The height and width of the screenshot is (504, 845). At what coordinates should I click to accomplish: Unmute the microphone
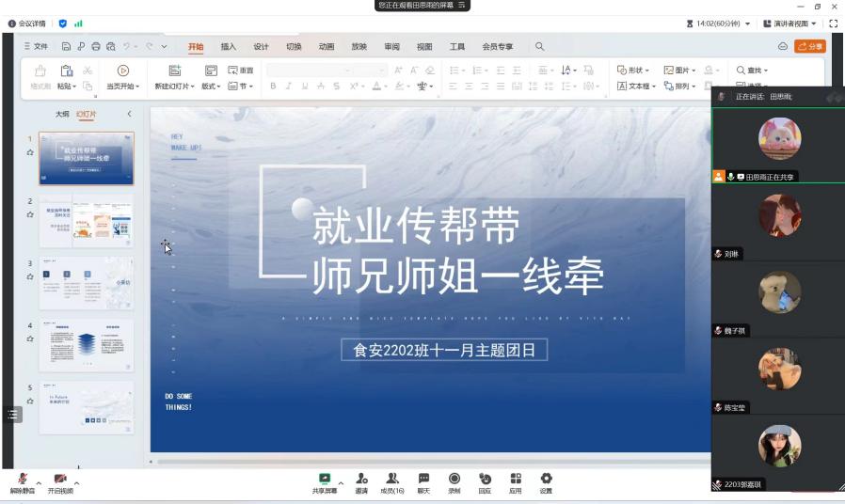point(23,480)
